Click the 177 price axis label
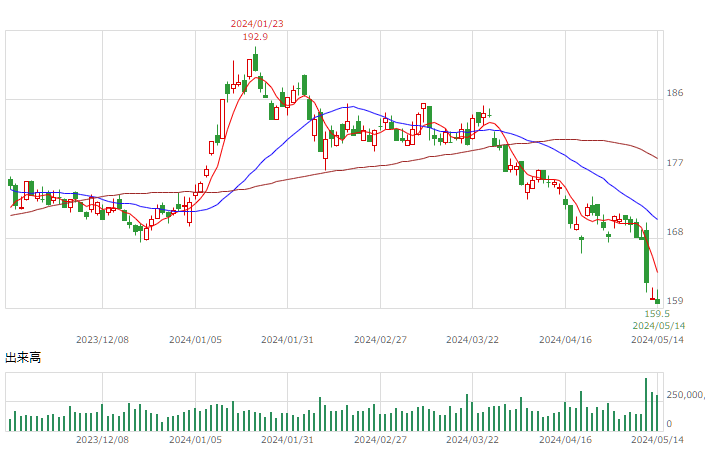Image resolution: width=705 pixels, height=454 pixels. [674, 163]
